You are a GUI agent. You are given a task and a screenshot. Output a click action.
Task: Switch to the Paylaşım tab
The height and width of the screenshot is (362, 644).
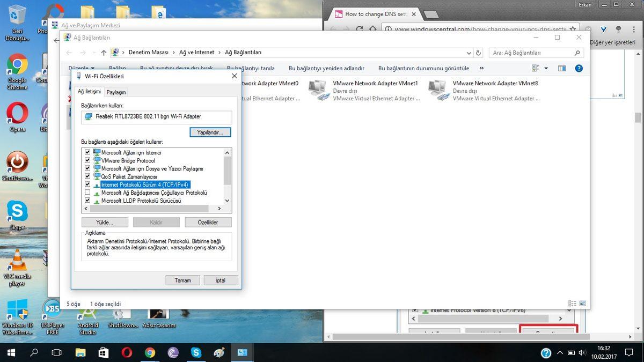[x=116, y=92]
